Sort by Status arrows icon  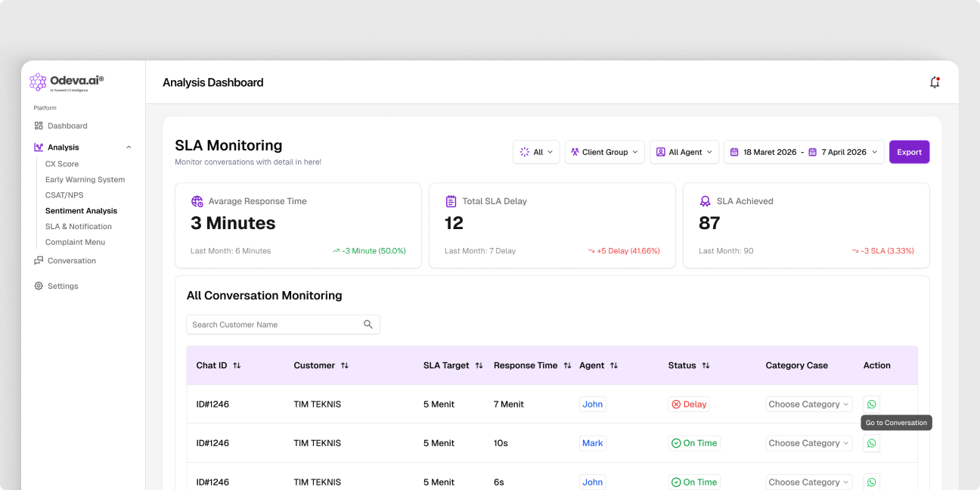[x=706, y=365]
